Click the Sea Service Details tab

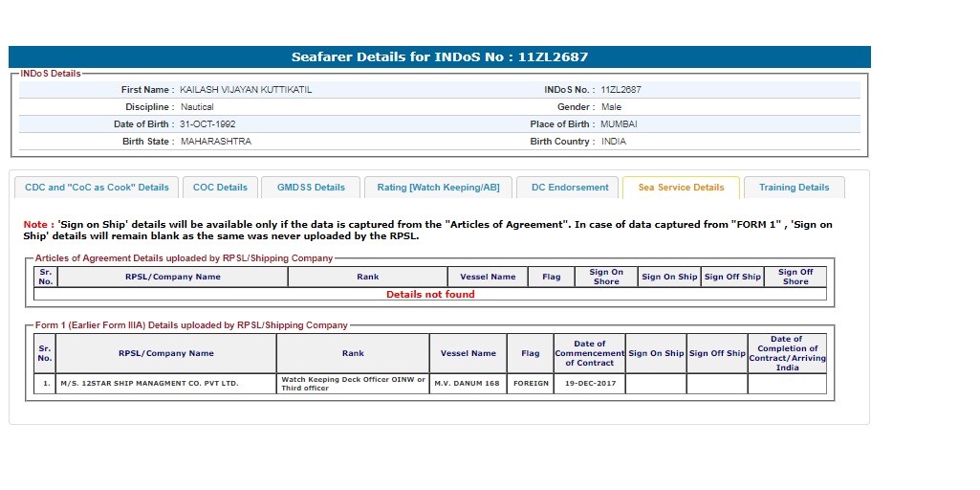coord(681,188)
